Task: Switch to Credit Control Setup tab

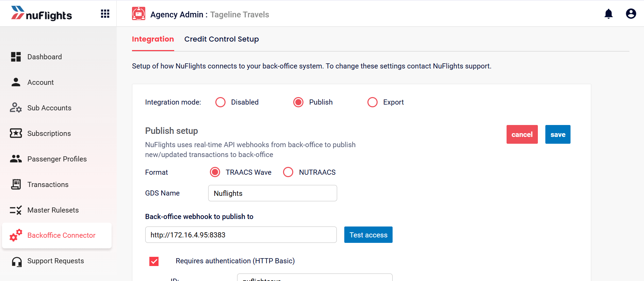Action: click(x=221, y=39)
